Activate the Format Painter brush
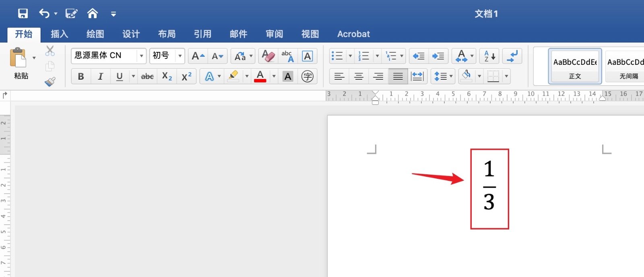 point(50,82)
